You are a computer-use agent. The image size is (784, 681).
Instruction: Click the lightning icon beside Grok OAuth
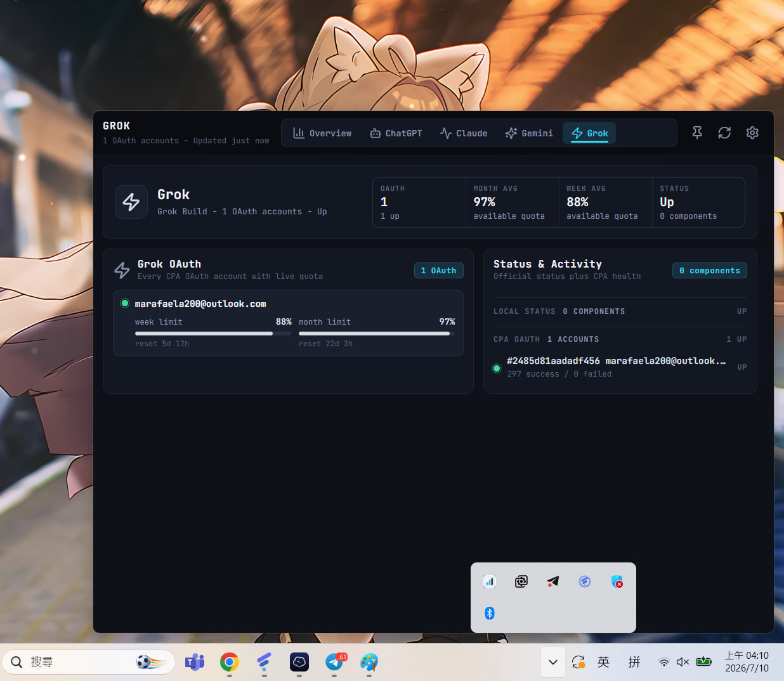click(x=122, y=270)
